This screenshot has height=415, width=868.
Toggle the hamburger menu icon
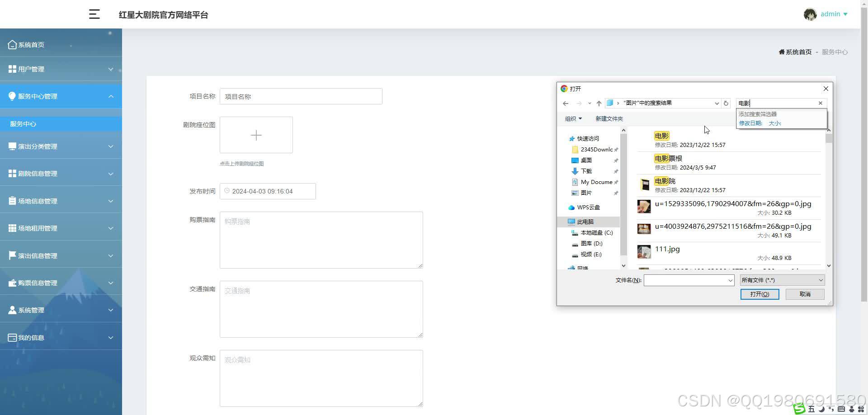[94, 14]
